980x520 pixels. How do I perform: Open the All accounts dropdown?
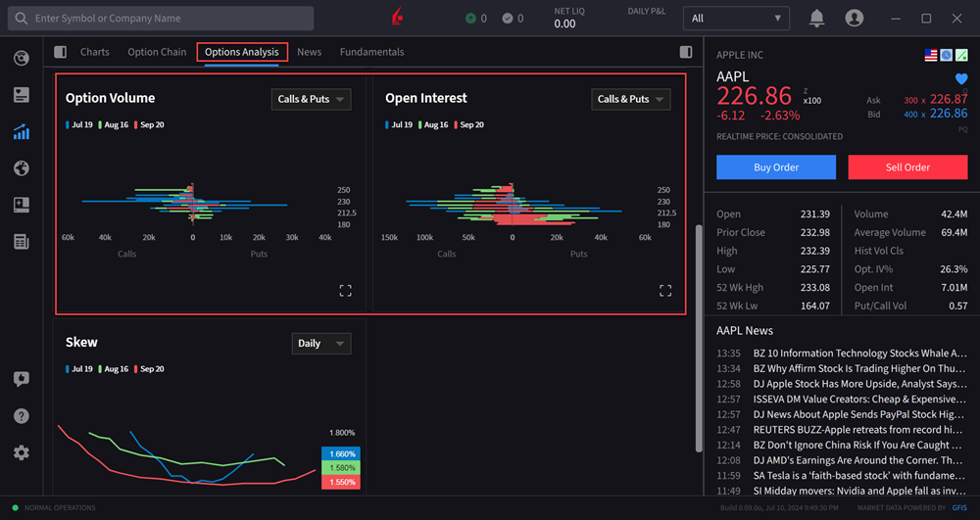pos(736,18)
